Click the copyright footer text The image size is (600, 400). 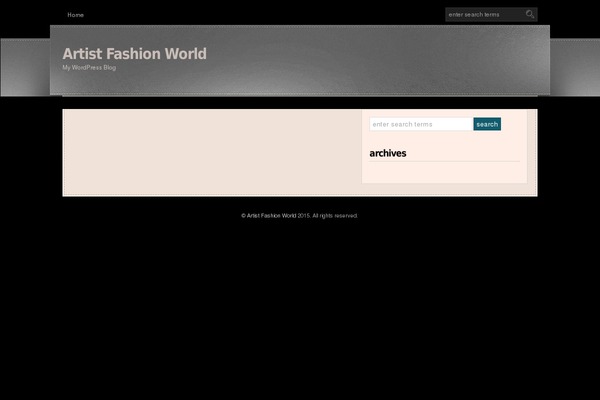pos(300,216)
